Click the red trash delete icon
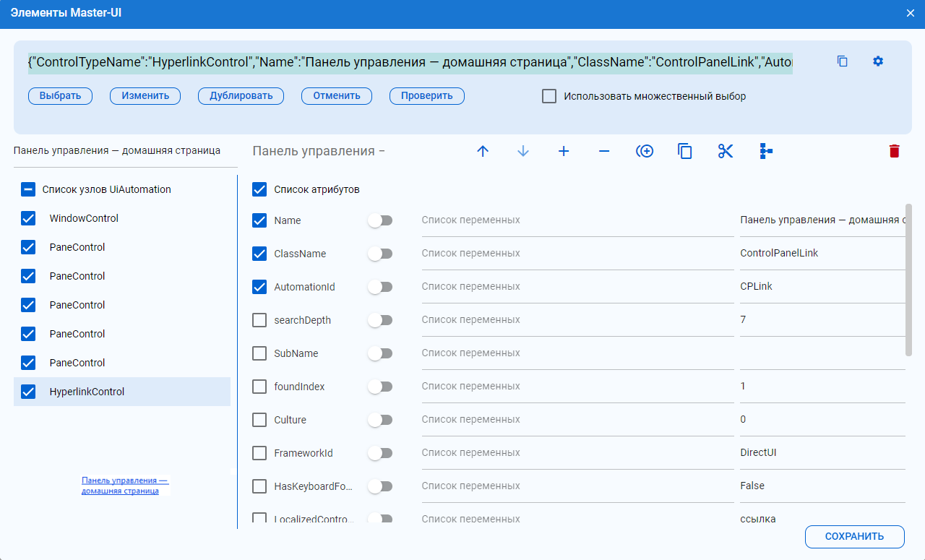The image size is (925, 560). (x=895, y=151)
